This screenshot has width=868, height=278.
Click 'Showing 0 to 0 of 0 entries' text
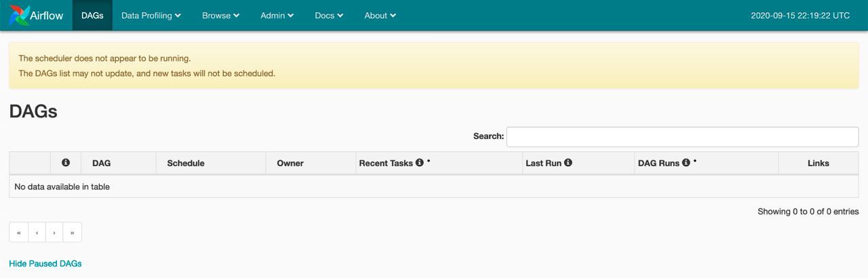pos(808,212)
